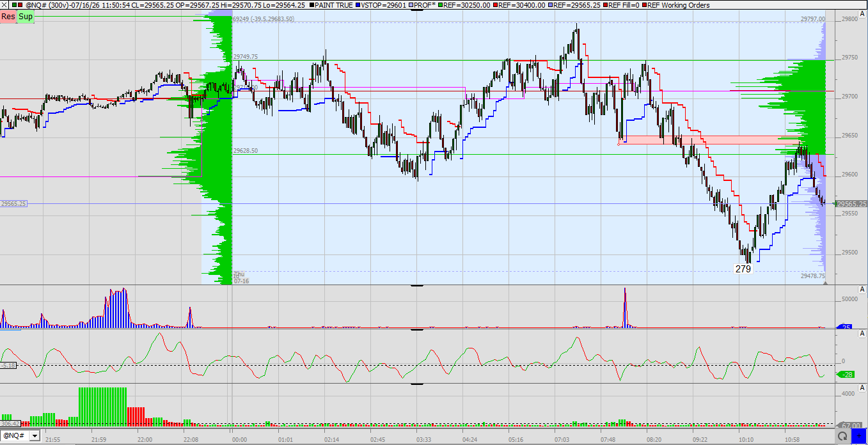Click the 29750 price axis label
Screen dimensions: 868x445
(x=850, y=58)
